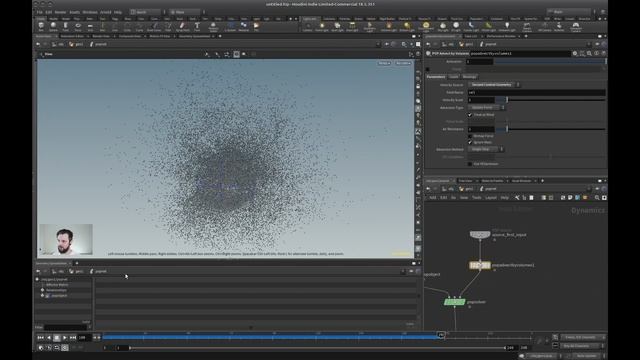Click magnifier icon in parameter pane header
The width and height of the screenshot is (640, 360).
pos(589,53)
